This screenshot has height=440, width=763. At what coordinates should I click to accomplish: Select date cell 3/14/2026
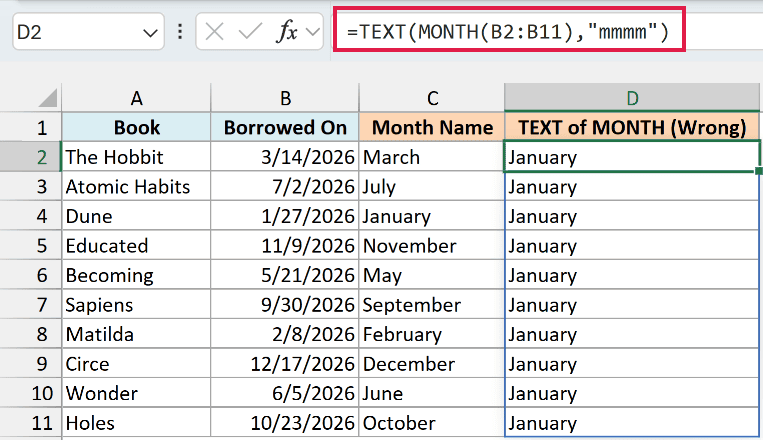pos(285,157)
